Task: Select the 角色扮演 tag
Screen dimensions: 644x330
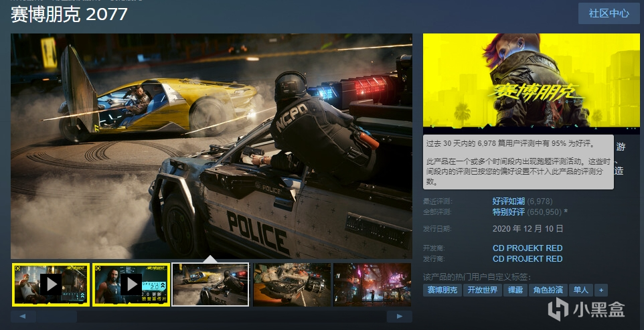Action: point(548,290)
